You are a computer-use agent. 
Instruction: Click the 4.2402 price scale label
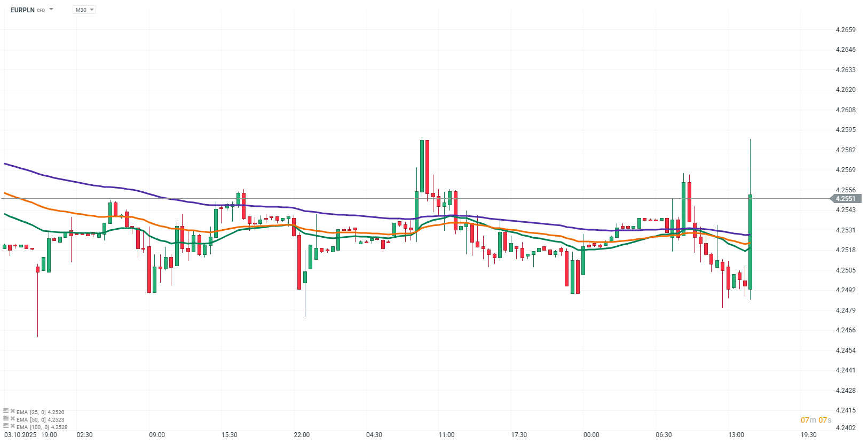point(846,428)
